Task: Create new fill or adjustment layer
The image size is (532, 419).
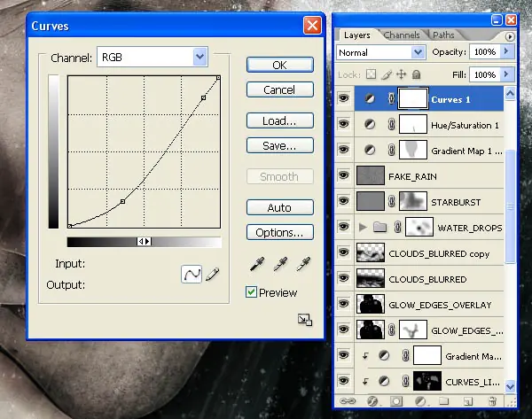Action: [x=420, y=401]
